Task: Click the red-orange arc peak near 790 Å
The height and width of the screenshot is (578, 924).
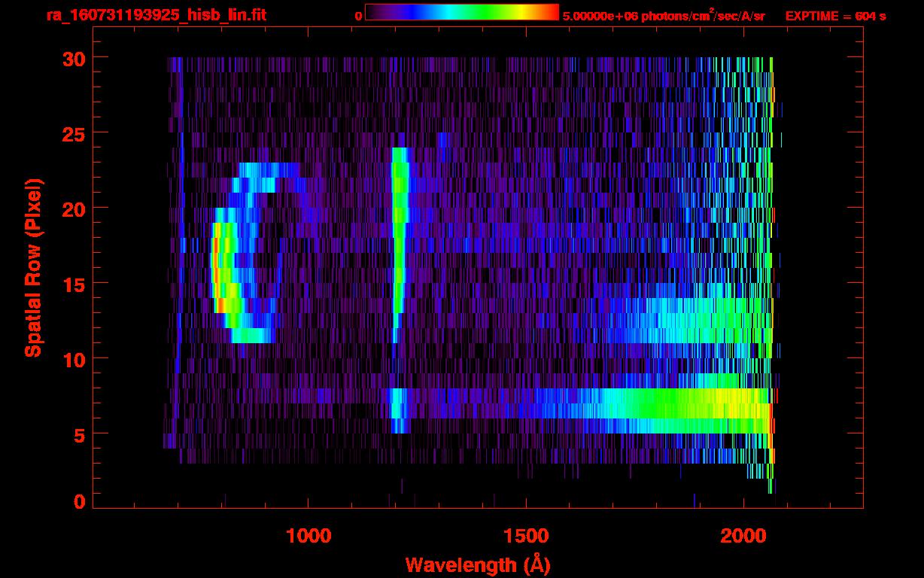Action: click(217, 267)
